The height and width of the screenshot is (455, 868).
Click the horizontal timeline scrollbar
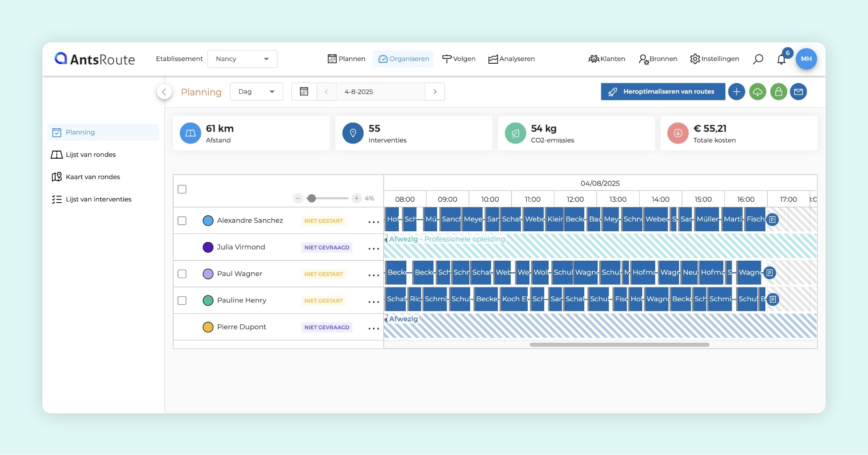pyautogui.click(x=619, y=344)
